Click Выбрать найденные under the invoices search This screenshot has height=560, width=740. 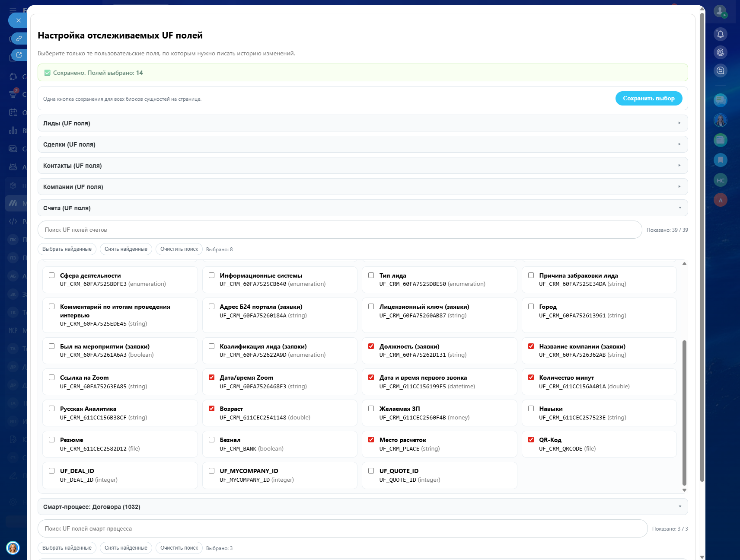67,249
